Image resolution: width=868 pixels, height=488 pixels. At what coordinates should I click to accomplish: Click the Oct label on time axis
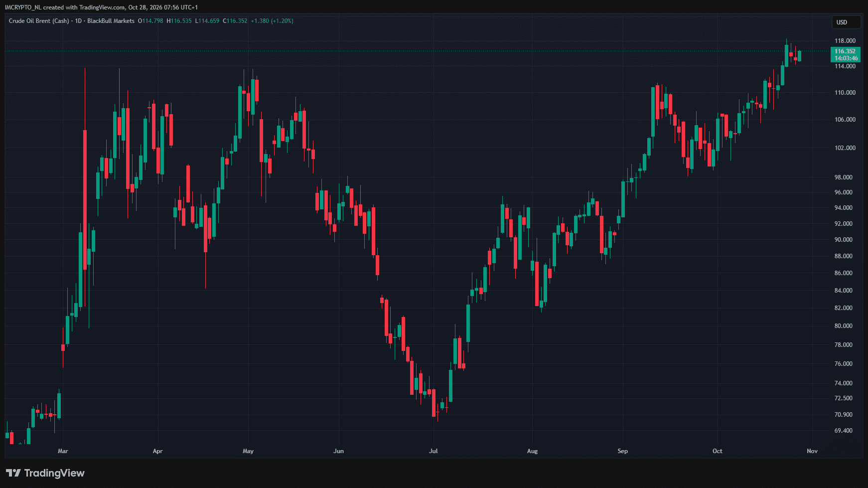tap(717, 451)
